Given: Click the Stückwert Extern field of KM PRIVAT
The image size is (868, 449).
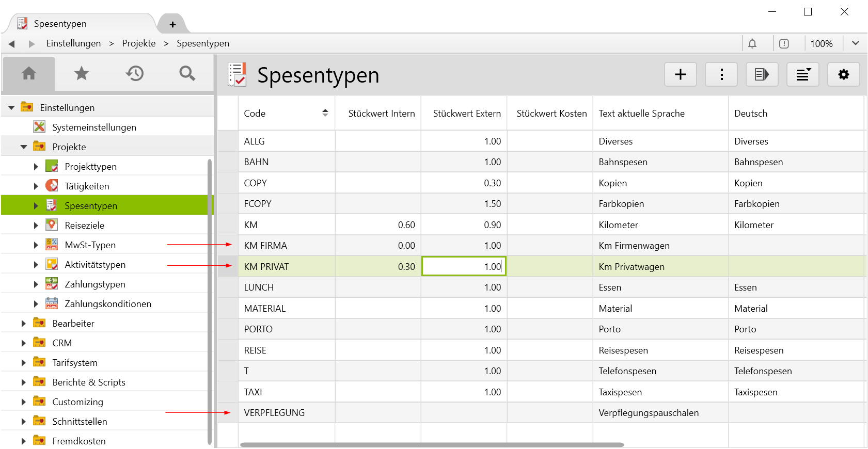Looking at the screenshot, I should point(464,267).
